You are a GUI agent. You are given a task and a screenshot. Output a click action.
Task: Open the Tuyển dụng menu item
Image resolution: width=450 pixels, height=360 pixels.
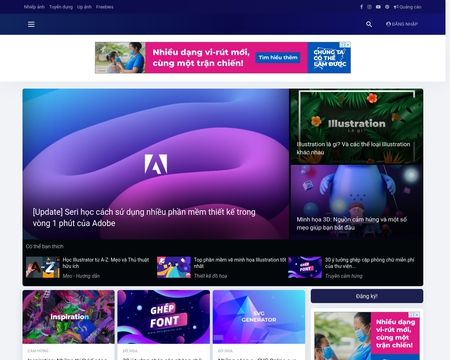[61, 7]
